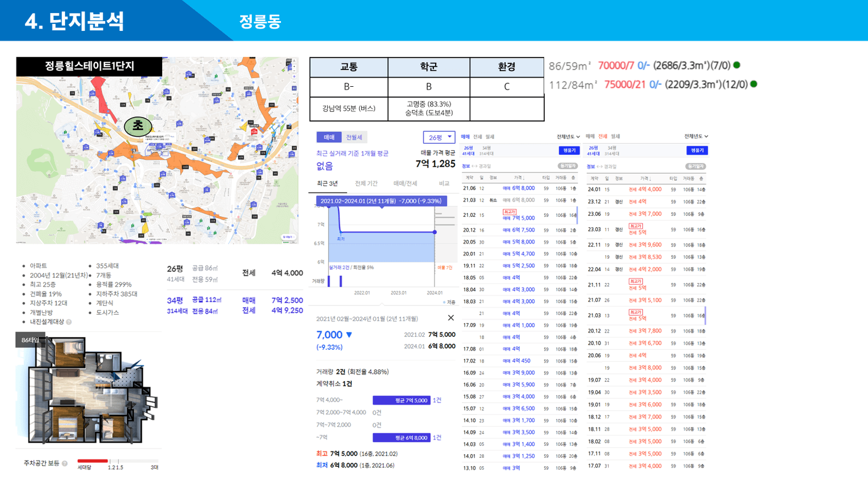The width and height of the screenshot is (868, 488).
Task: Click the 정릉힐스테이트1단지 map image
Action: [x=157, y=150]
